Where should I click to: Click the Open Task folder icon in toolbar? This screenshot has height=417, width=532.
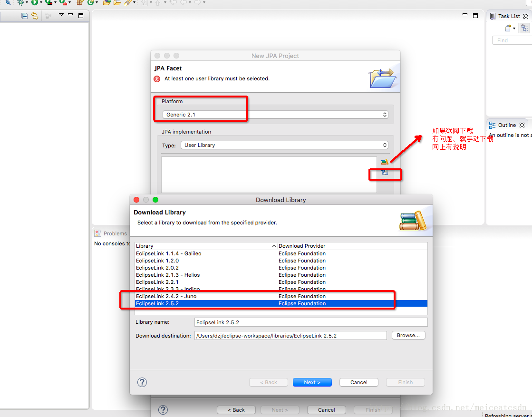pyautogui.click(x=117, y=2)
